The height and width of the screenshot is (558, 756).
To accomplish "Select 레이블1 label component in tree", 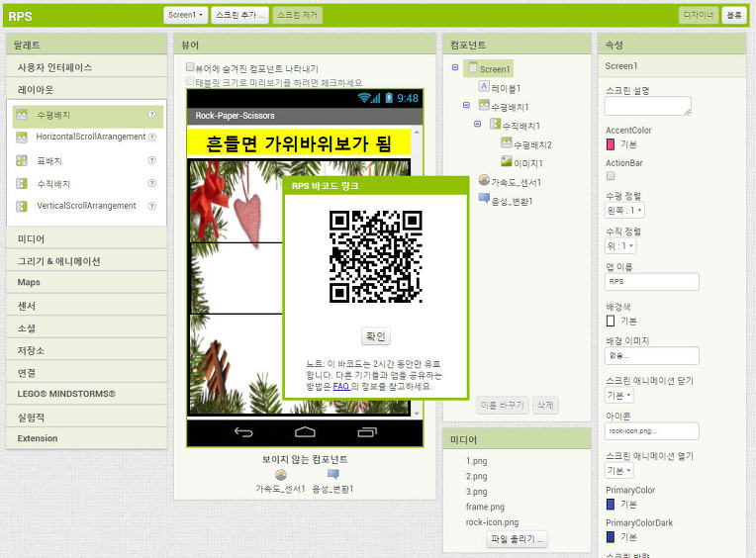I will (500, 88).
